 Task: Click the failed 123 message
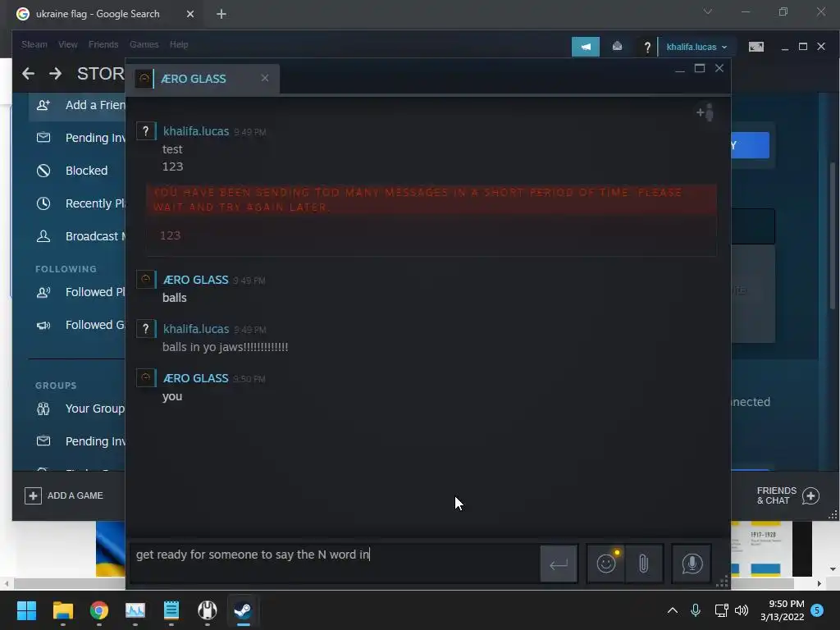[x=171, y=235]
